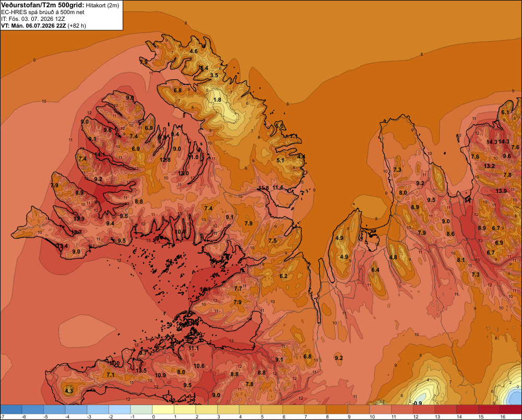Click the dark red legend swatch after 16
Screen dimensions: 522x420
tap(511, 409)
